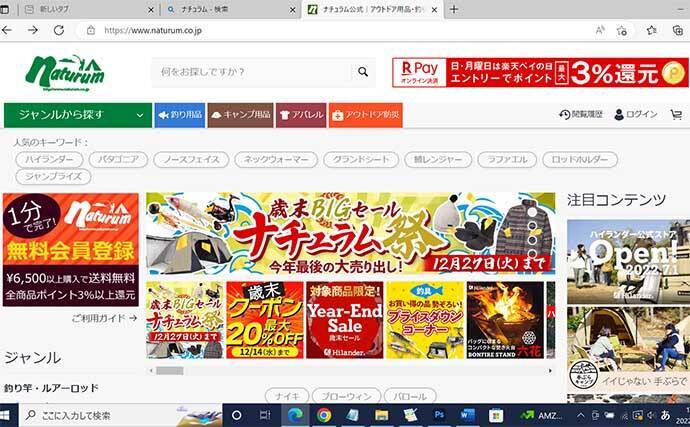
Task: Click the read aloud icon in address bar
Action: click(599, 30)
